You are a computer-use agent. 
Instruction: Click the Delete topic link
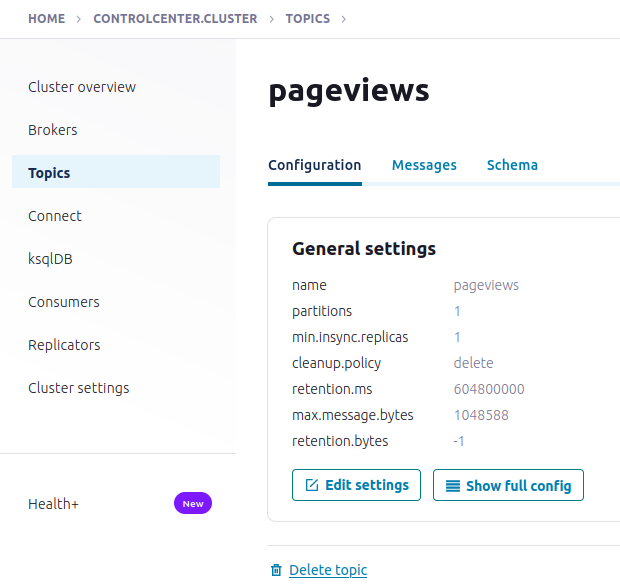coord(328,570)
